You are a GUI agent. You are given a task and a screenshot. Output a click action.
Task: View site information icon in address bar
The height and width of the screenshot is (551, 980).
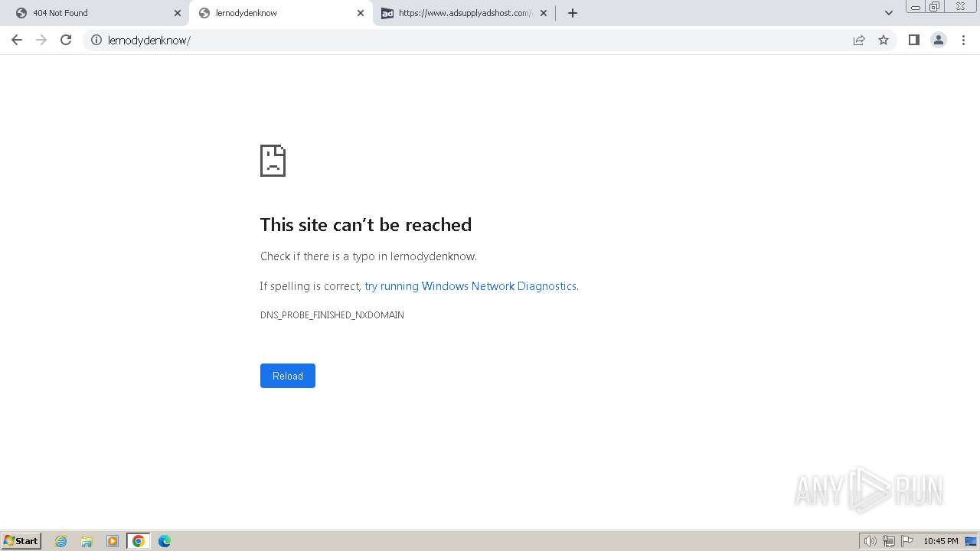pyautogui.click(x=96, y=40)
